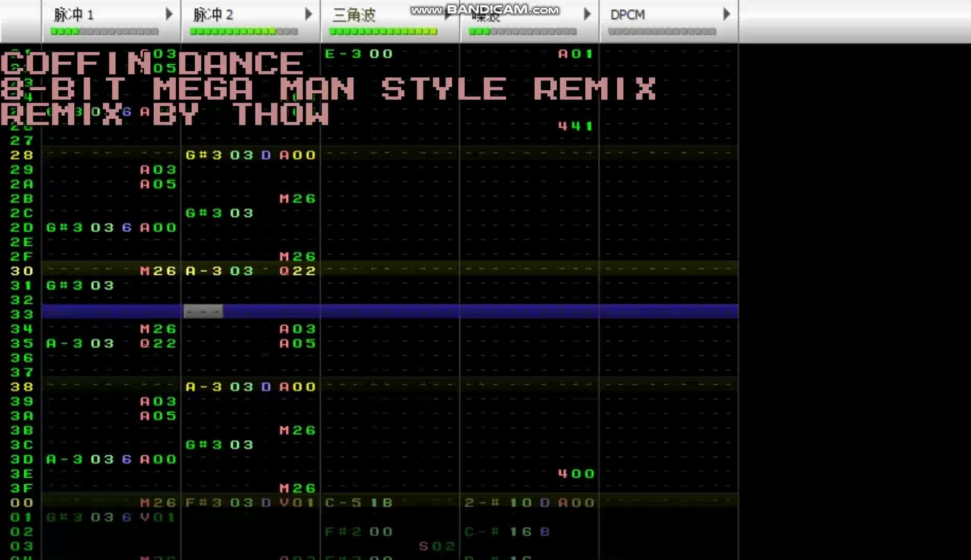The height and width of the screenshot is (560, 971).
Task: Select A-3 note on row 30
Action: [x=204, y=271]
